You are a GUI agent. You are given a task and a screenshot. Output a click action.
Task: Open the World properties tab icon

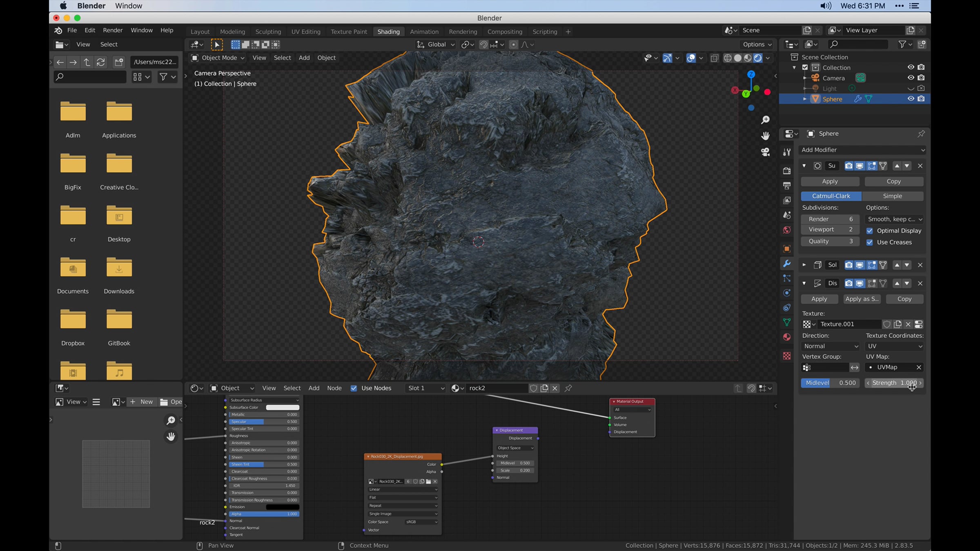click(786, 230)
